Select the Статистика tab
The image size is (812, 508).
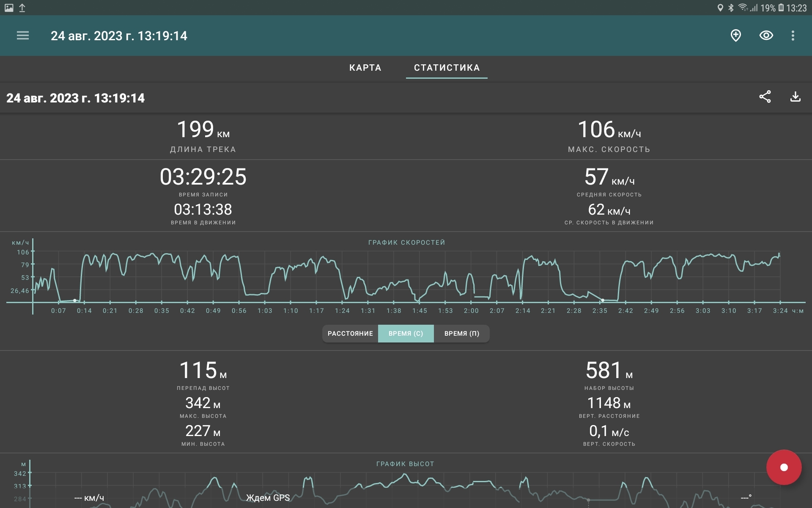447,68
